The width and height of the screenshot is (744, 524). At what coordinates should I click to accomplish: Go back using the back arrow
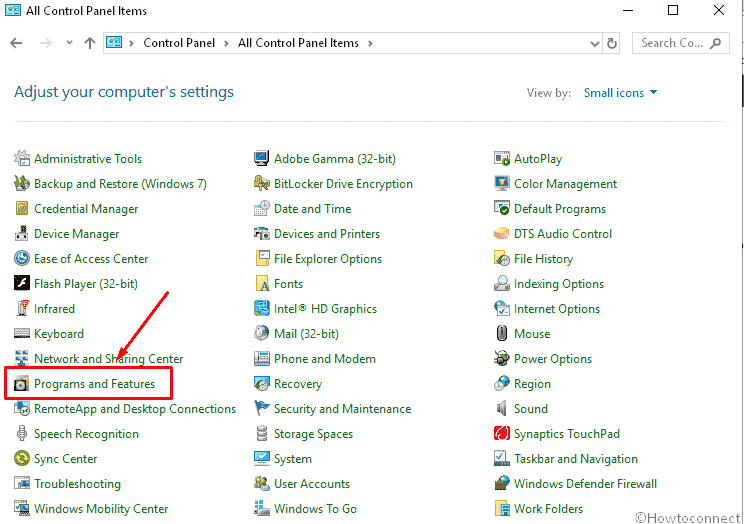[x=16, y=43]
